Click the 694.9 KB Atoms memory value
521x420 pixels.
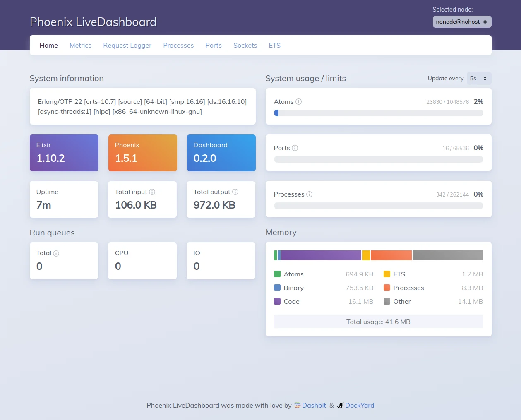tap(360, 274)
